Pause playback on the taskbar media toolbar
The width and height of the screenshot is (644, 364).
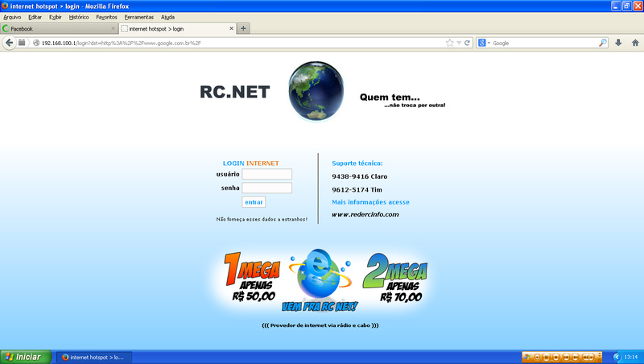click(547, 358)
